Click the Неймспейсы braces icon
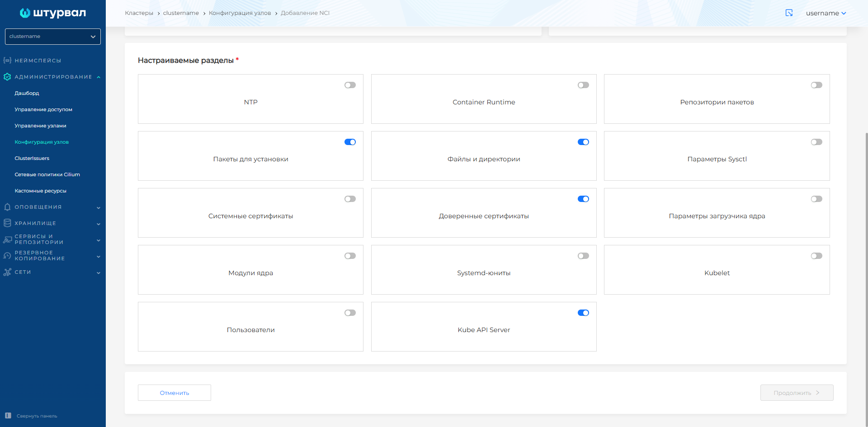Viewport: 868px width, 427px height. (7, 61)
